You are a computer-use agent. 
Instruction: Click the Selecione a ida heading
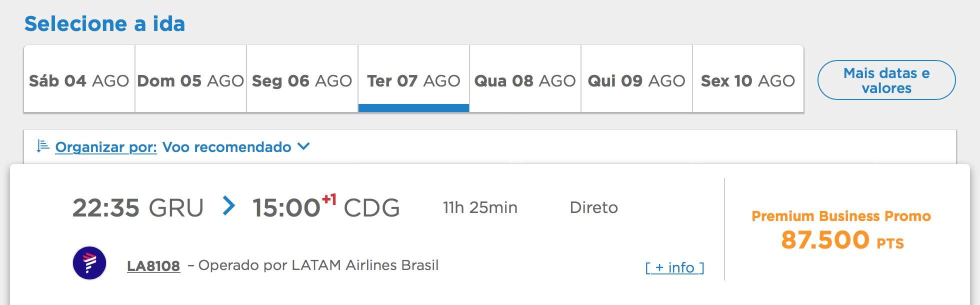click(104, 23)
